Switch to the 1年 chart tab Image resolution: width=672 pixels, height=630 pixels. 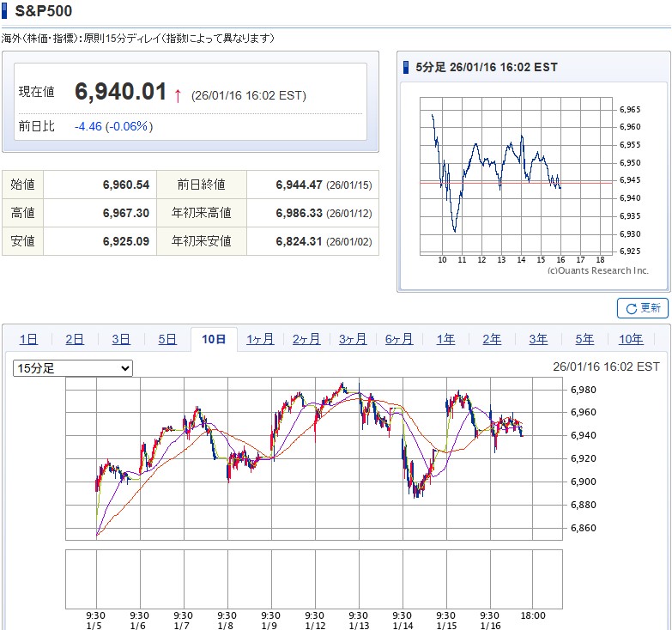[x=445, y=339]
